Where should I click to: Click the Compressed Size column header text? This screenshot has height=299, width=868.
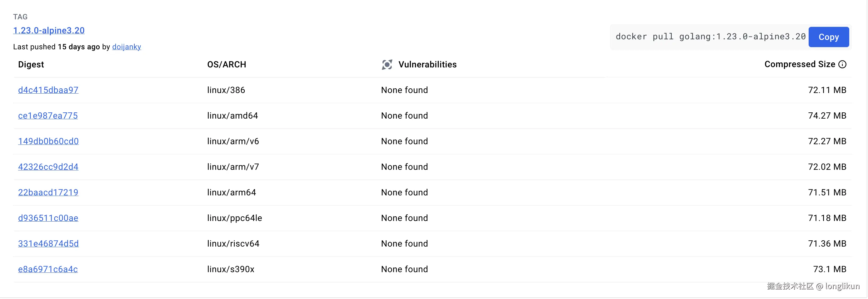[800, 64]
